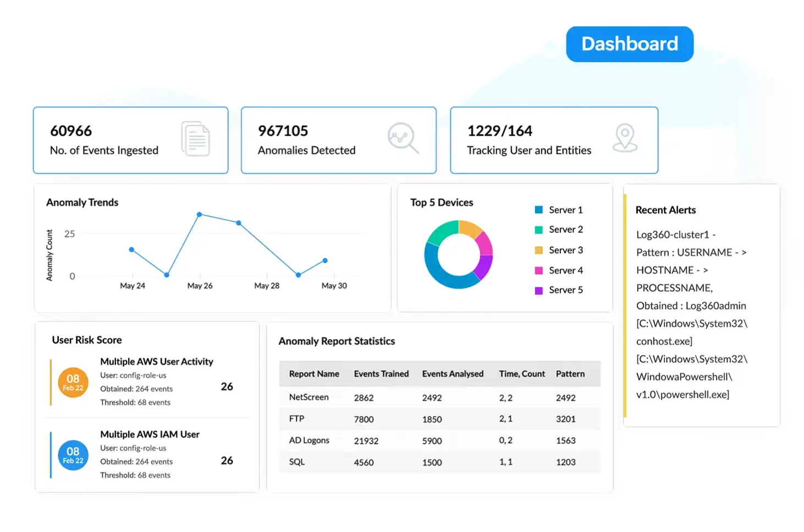Screen dimensions: 804x532
Task: Select the NetScreen report row
Action: [x=439, y=397]
